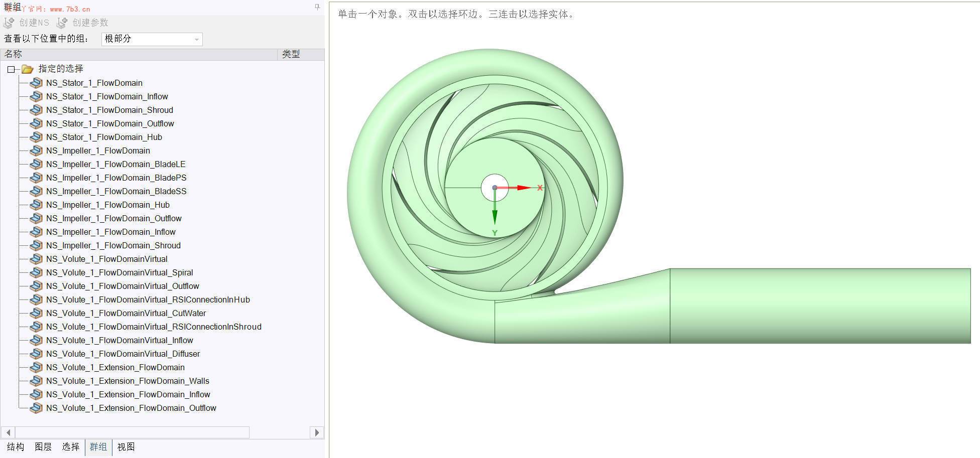Expand the list with the right scroll arrow
This screenshot has height=458, width=980.
[317, 432]
